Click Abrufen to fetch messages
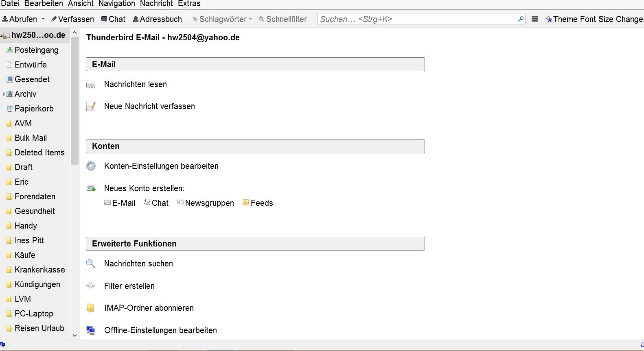 point(20,19)
